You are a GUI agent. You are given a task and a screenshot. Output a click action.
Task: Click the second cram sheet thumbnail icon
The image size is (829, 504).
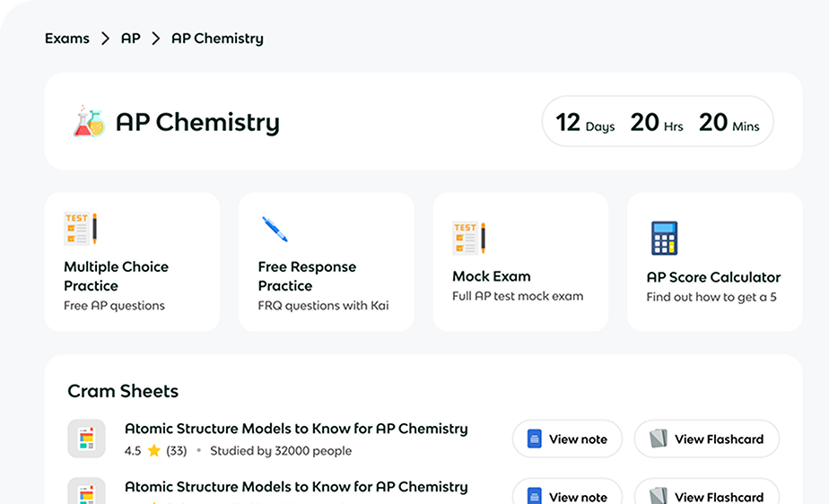(x=87, y=491)
